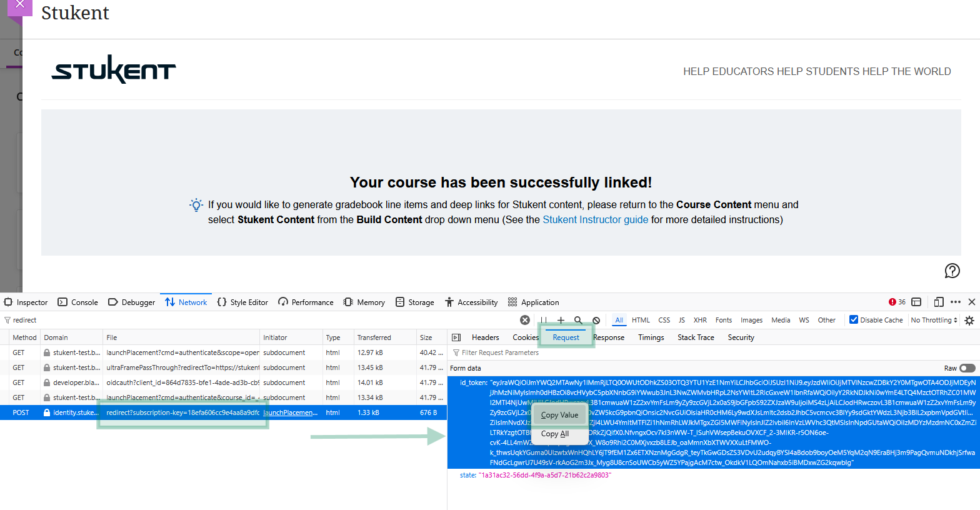
Task: Filter requests by HTML type
Action: pyautogui.click(x=641, y=320)
